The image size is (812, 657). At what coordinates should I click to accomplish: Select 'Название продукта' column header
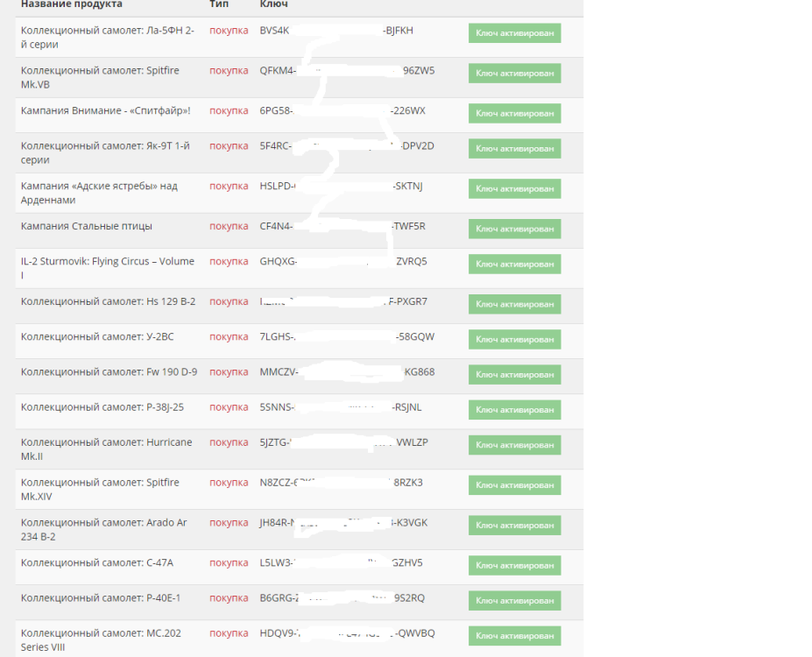[72, 4]
